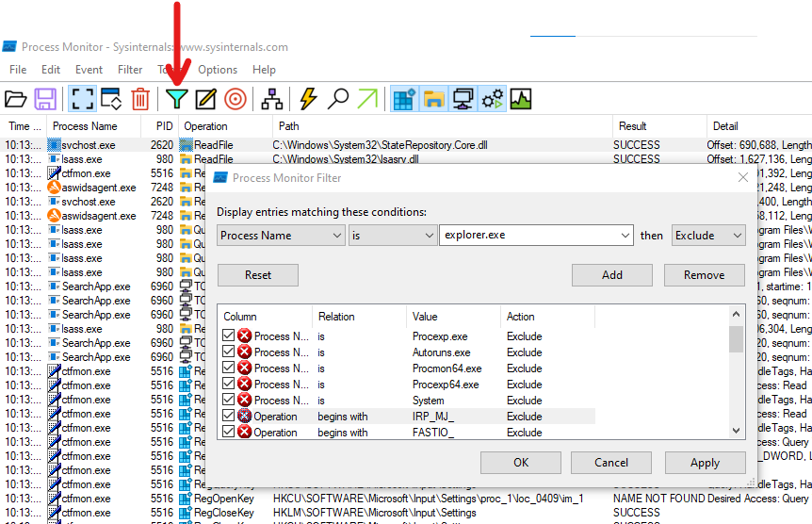Expand the explorer.exe value dropdown arrow
The height and width of the screenshot is (524, 812).
point(625,236)
